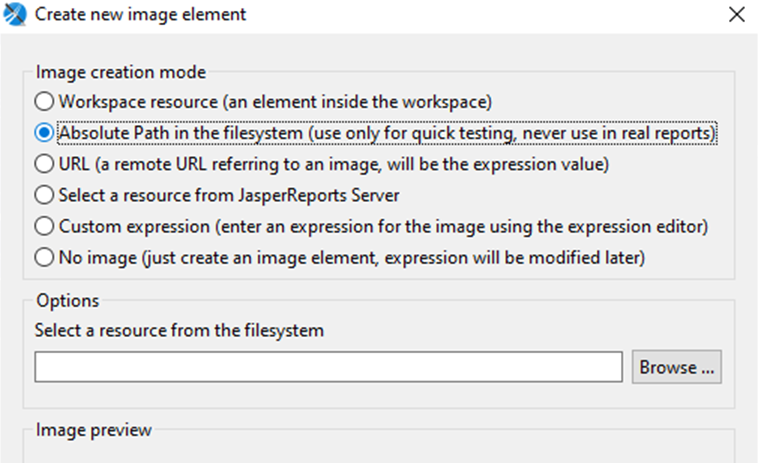The width and height of the screenshot is (758, 463).
Task: Click the Options group heading
Action: coord(68,301)
